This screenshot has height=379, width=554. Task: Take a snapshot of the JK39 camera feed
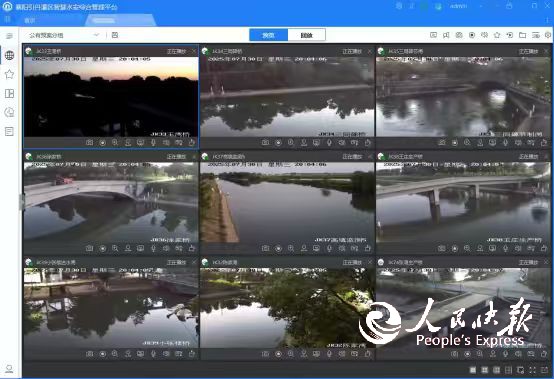[x=89, y=354]
